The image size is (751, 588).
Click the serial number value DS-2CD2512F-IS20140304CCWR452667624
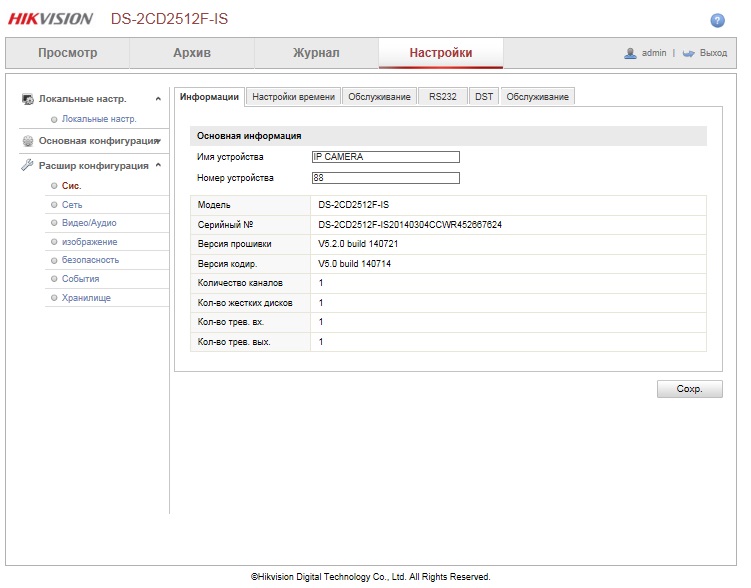(410, 225)
